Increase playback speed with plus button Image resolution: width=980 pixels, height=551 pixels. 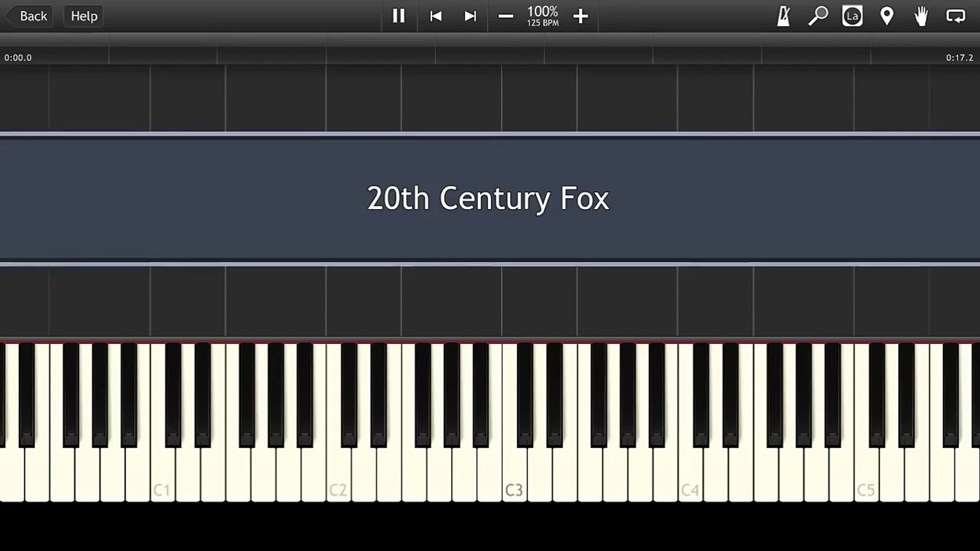(580, 16)
